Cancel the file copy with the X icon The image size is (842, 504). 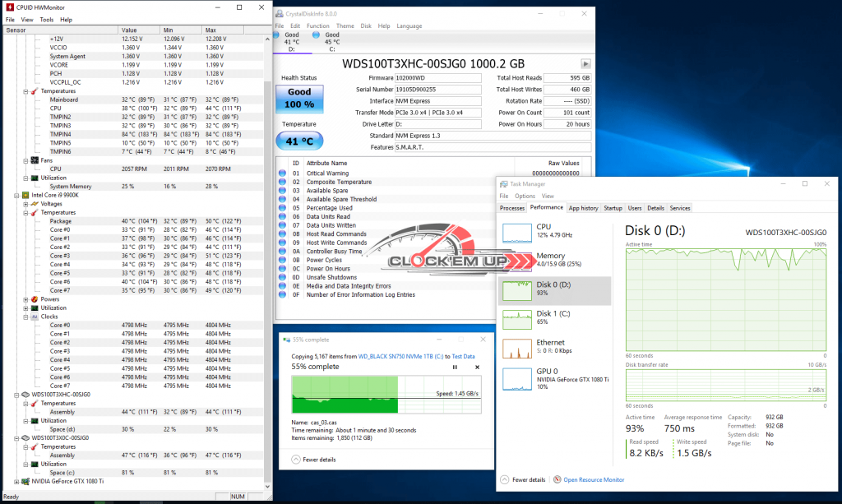[477, 368]
